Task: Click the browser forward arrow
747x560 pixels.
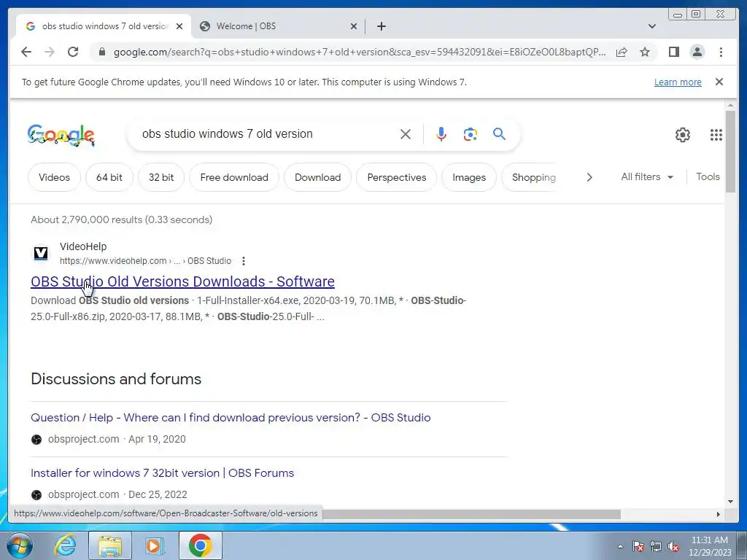Action: [x=50, y=52]
